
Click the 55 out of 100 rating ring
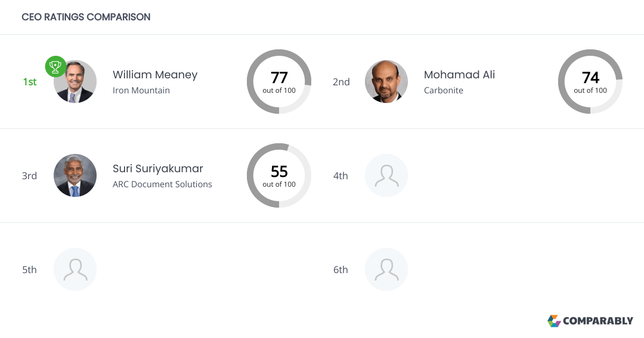pos(279,175)
